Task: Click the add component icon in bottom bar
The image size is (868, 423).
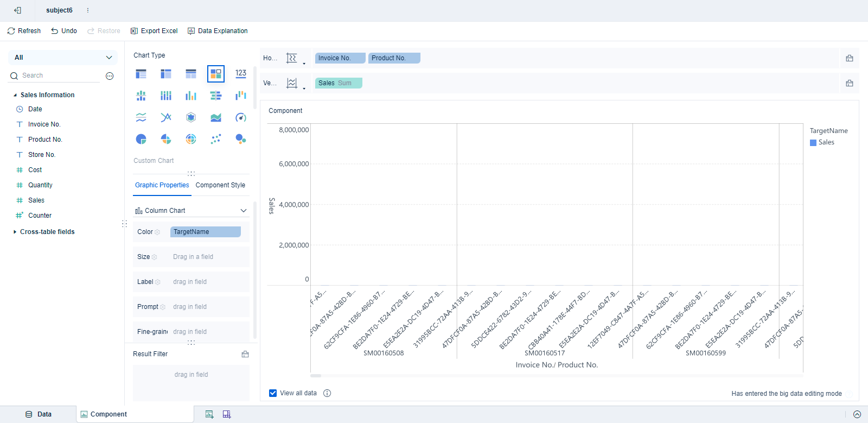Action: pos(209,414)
